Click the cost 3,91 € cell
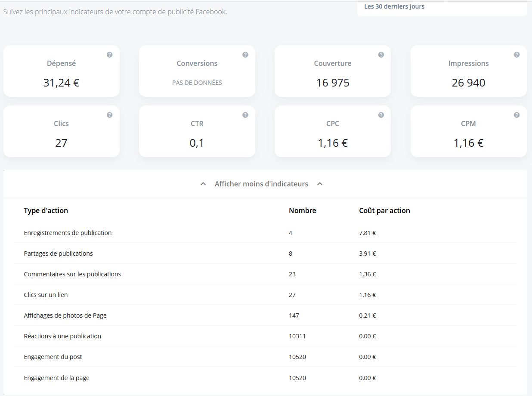This screenshot has height=396, width=532. pyautogui.click(x=368, y=254)
